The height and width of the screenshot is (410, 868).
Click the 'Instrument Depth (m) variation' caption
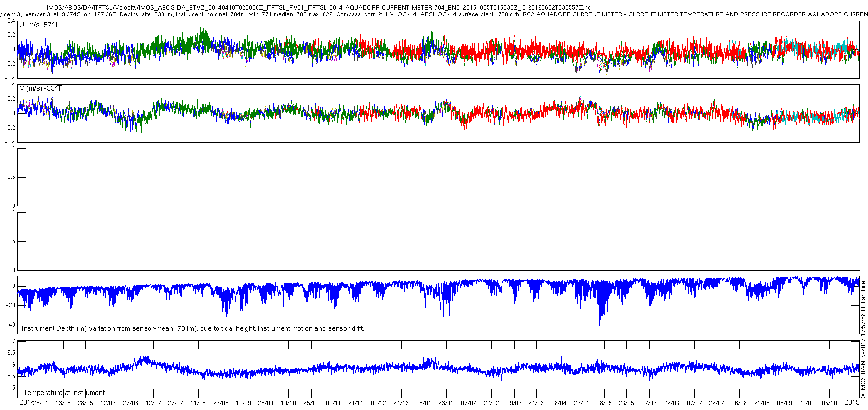(x=193, y=328)
